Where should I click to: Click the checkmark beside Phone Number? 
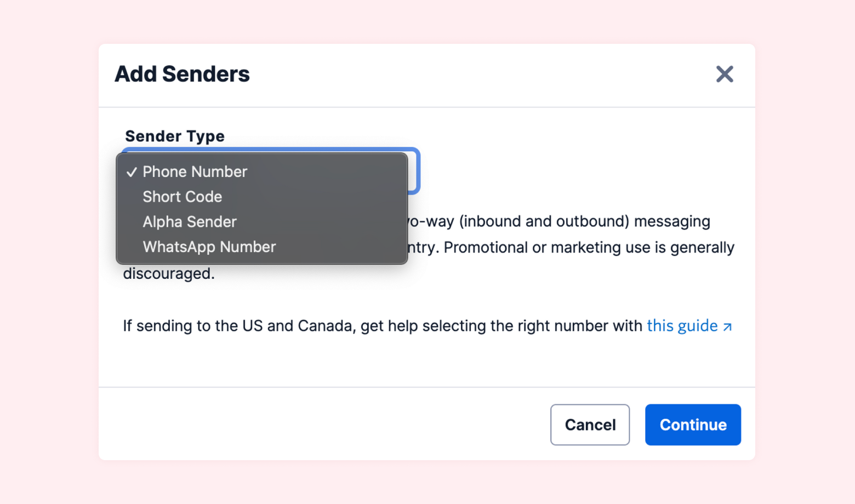132,172
